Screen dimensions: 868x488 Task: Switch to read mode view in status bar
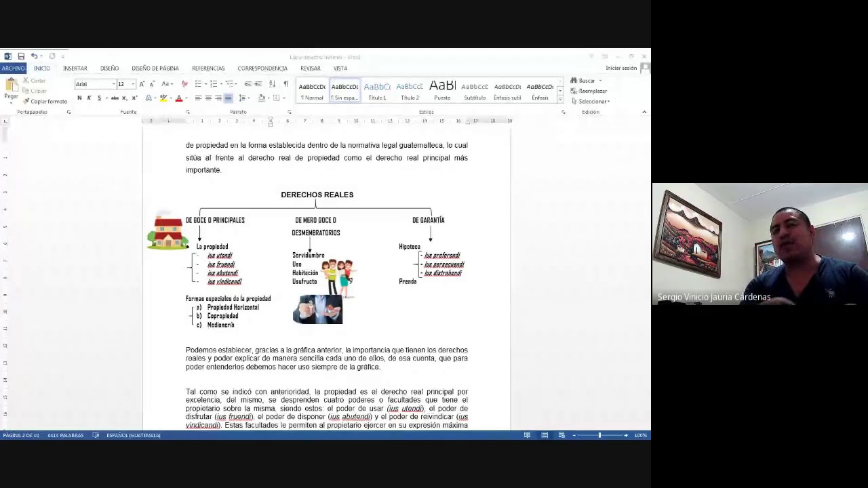527,435
